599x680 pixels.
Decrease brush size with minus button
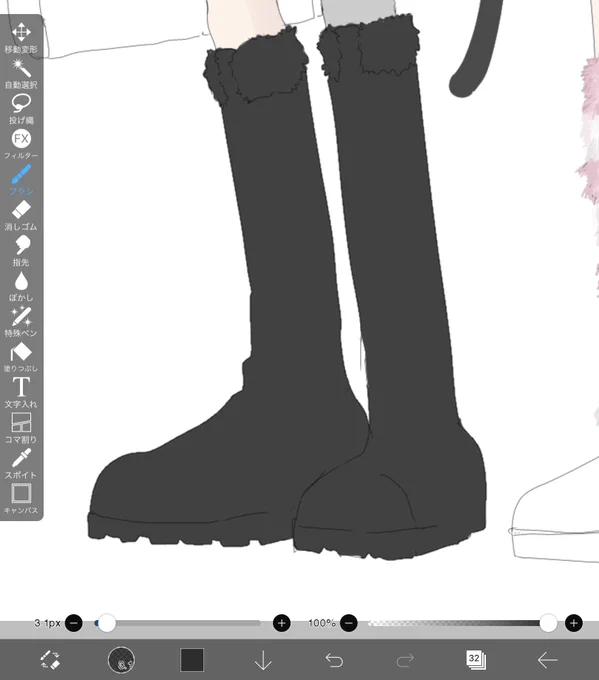(x=74, y=623)
